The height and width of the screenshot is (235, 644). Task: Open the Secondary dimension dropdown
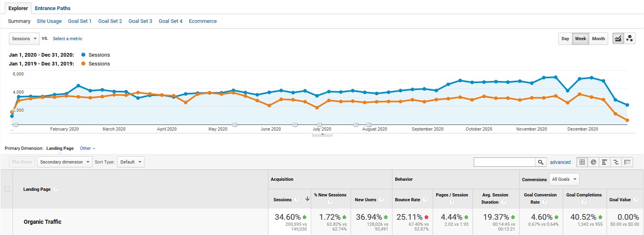tap(65, 162)
